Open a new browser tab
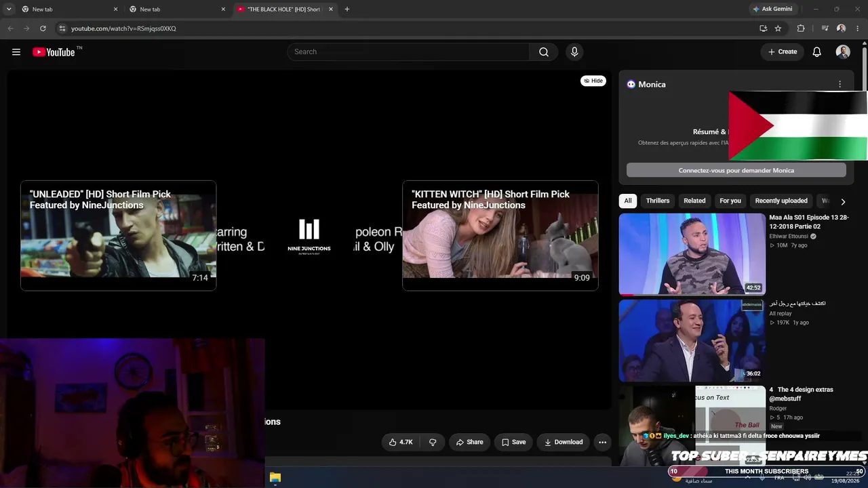 (347, 9)
